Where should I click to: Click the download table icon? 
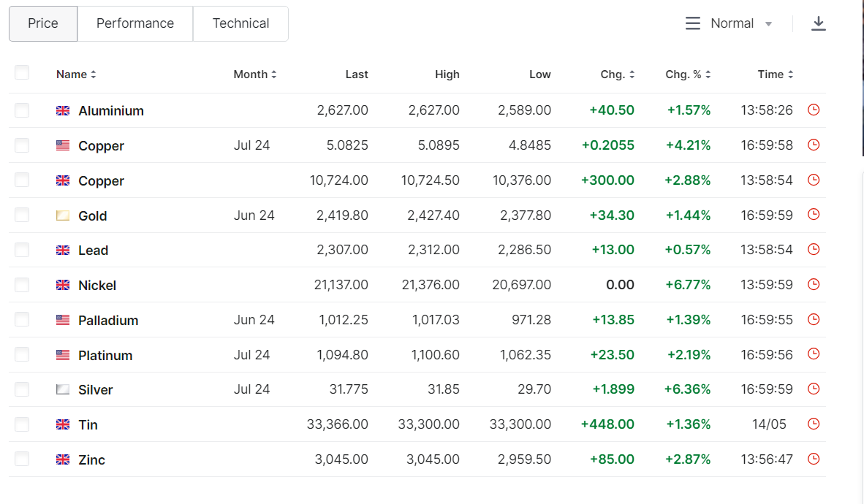[818, 23]
